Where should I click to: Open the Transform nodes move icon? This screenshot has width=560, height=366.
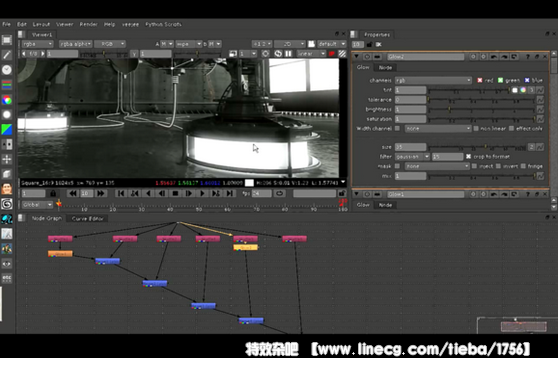pyautogui.click(x=7, y=159)
